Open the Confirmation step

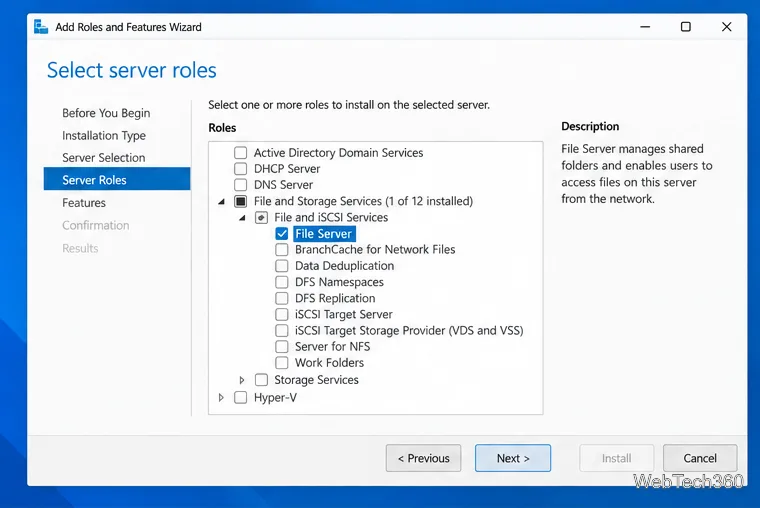click(95, 225)
